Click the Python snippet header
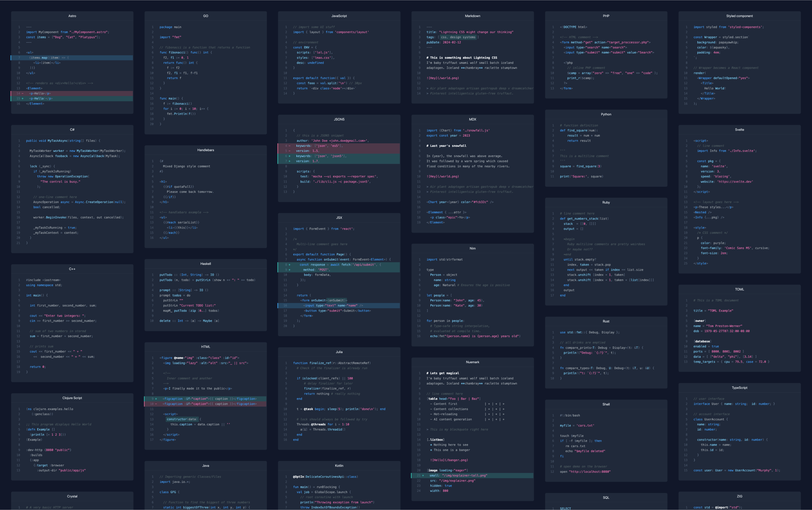The width and height of the screenshot is (812, 510). pyautogui.click(x=606, y=114)
